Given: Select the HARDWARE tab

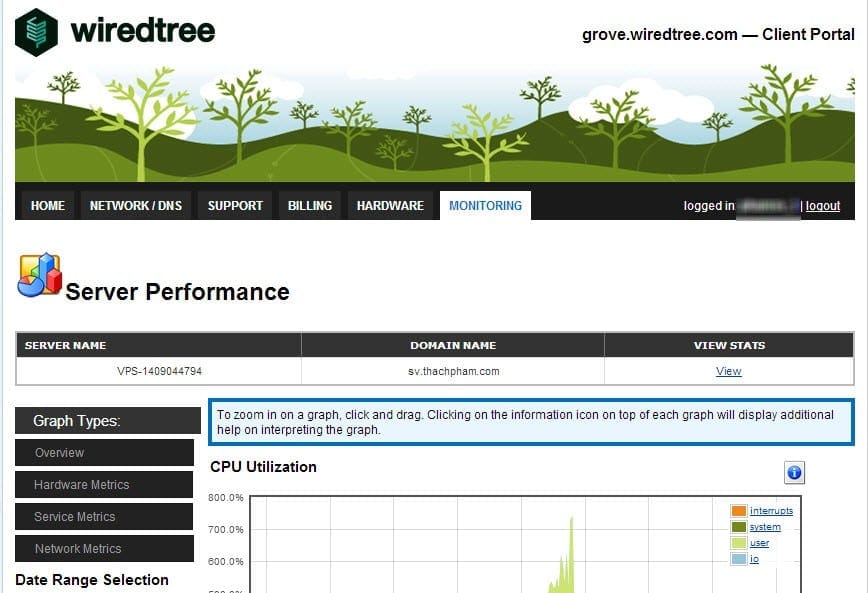Looking at the screenshot, I should tap(390, 205).
